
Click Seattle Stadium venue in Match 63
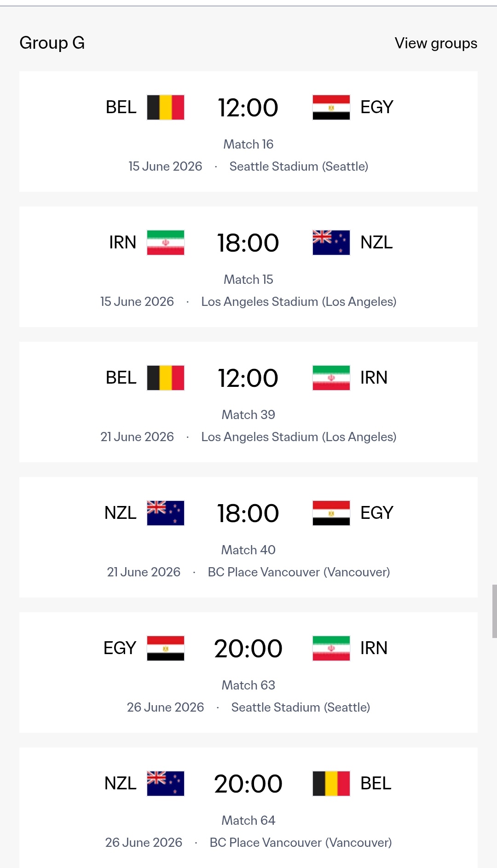[301, 707]
